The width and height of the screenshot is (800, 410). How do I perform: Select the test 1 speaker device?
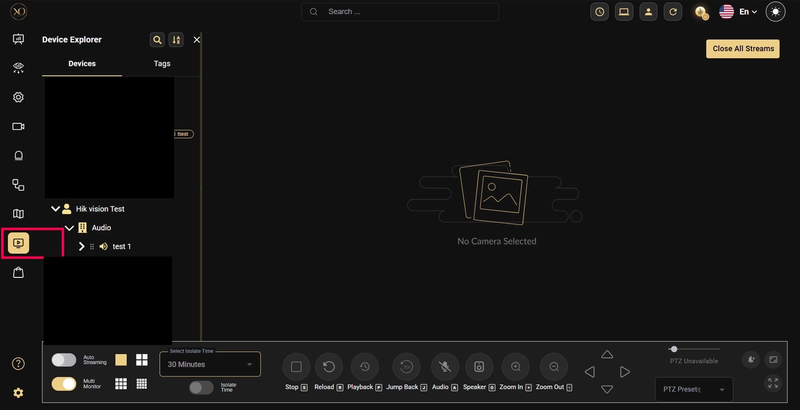point(121,246)
